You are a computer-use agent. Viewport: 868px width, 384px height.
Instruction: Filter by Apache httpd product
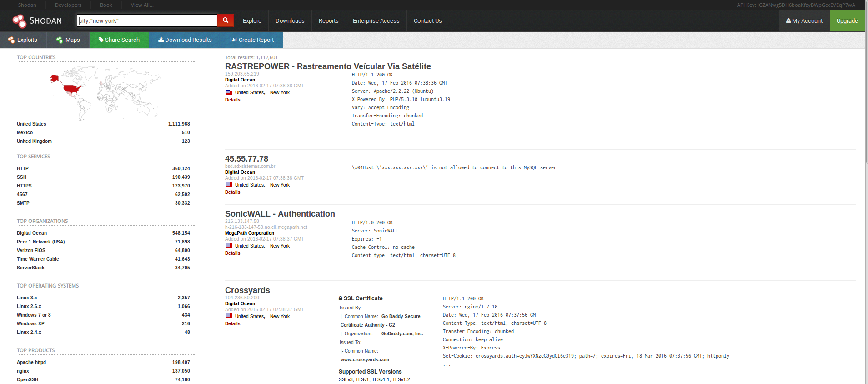coord(31,362)
